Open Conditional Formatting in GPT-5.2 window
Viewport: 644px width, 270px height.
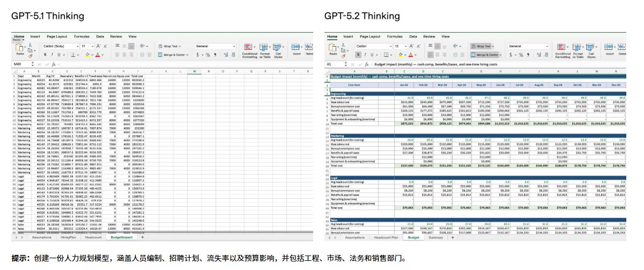click(x=563, y=50)
